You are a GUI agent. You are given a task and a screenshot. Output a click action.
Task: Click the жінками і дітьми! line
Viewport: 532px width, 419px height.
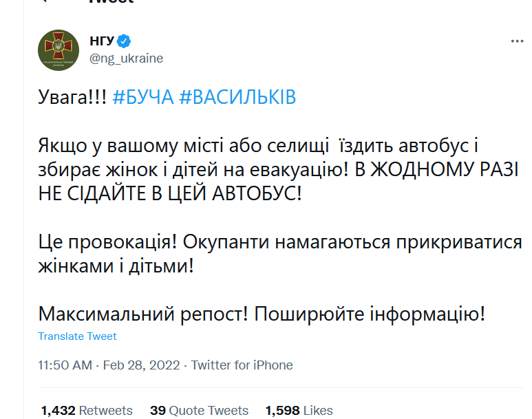116,265
